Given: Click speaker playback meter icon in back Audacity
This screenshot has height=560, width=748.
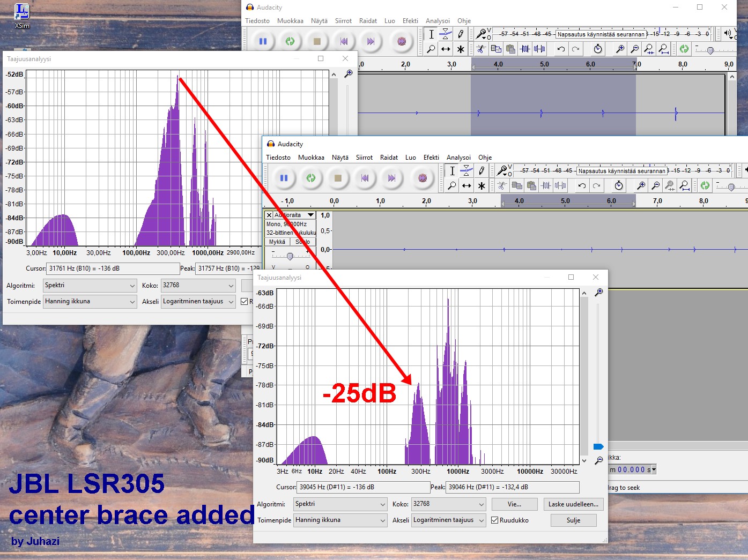Looking at the screenshot, I should point(728,33).
